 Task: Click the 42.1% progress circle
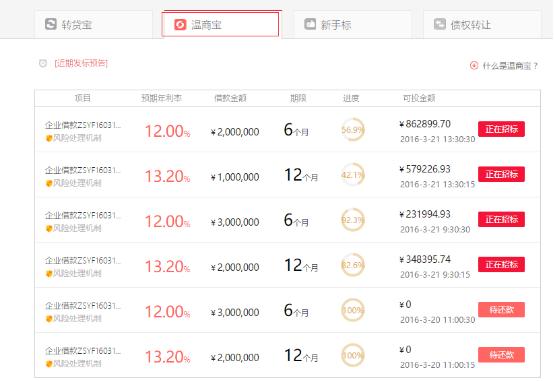pos(353,175)
